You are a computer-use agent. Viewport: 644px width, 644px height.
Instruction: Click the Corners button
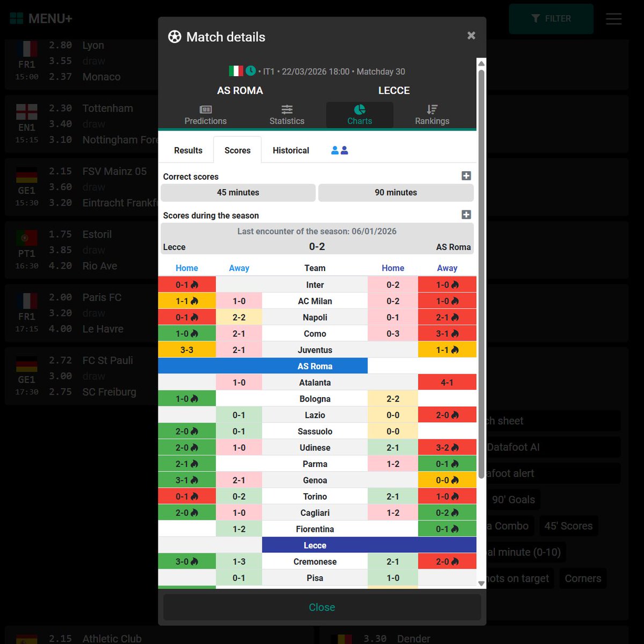click(x=583, y=578)
